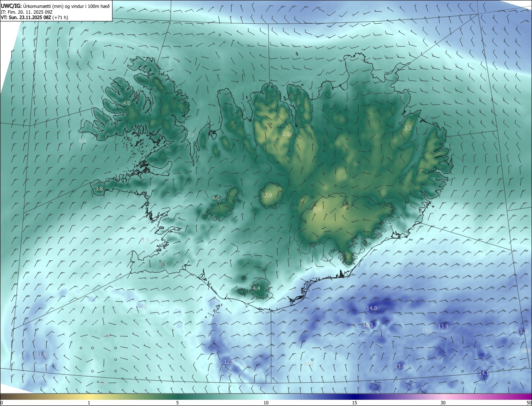The image size is (532, 406).
Task: Click the VT: Sun. 23.11.2025 08Z valid time
Action: coord(34,17)
